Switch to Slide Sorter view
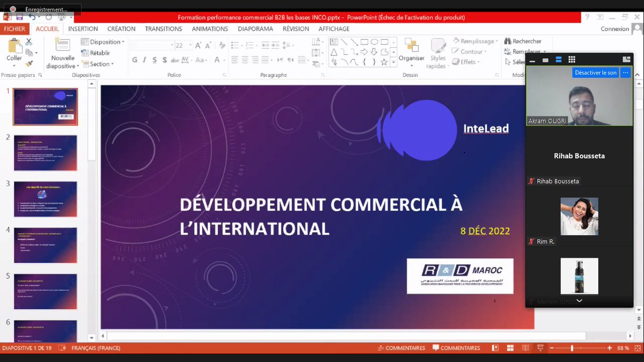Screen dimensions: 644x362 point(509,348)
